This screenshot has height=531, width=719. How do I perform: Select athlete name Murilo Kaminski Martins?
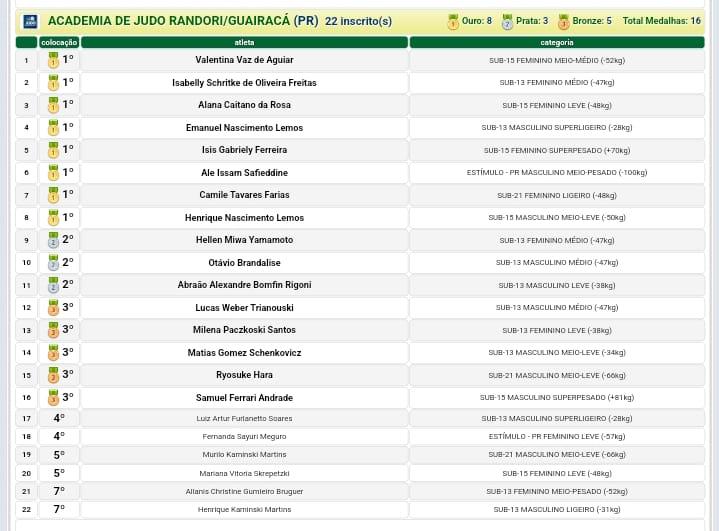tap(244, 454)
